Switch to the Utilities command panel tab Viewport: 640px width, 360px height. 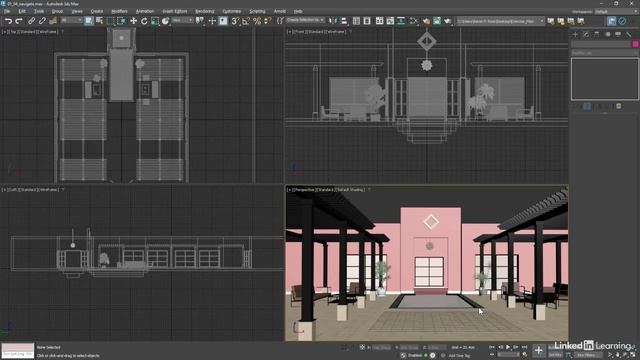[629, 35]
